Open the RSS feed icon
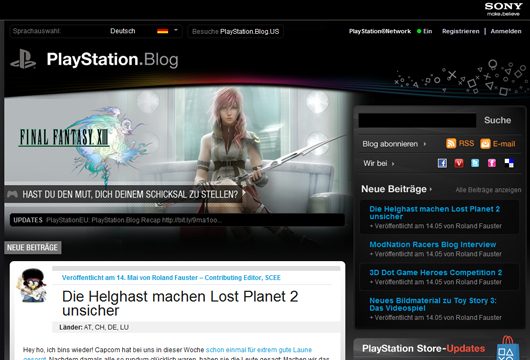Image resolution: width=530 pixels, height=360 pixels. click(x=451, y=144)
